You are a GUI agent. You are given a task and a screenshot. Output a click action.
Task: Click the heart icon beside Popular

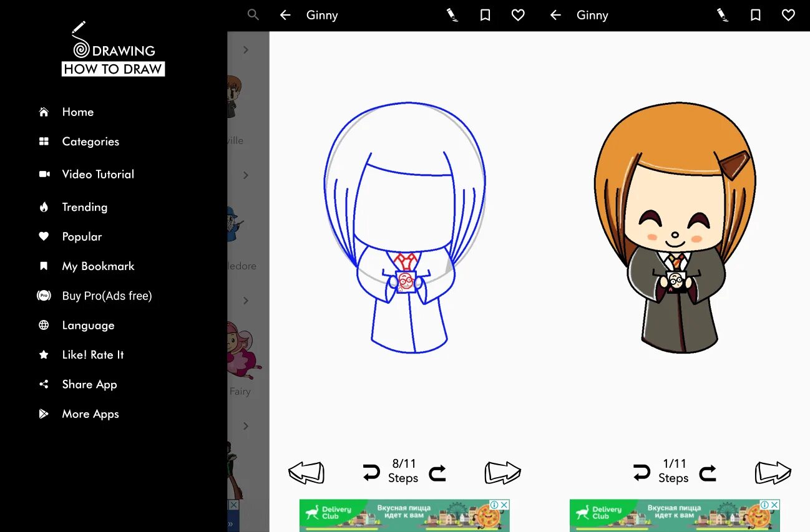pos(44,236)
